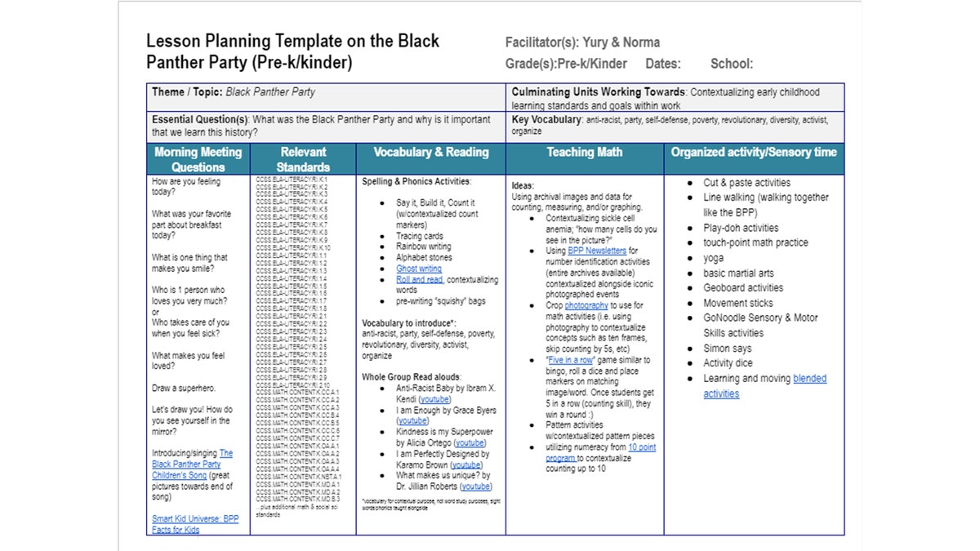Screen dimensions: 980x551
Task: Click the Essential Question(s) cell
Action: tap(327, 127)
